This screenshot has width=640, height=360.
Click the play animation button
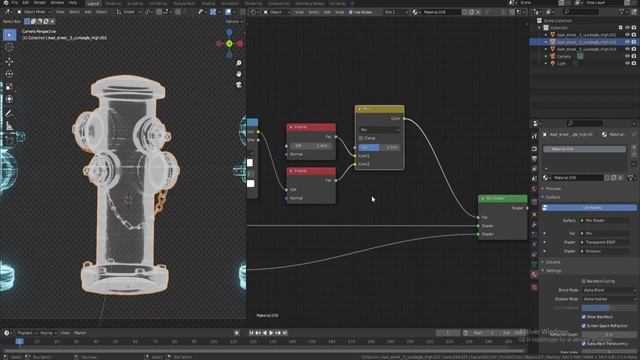coord(271,333)
